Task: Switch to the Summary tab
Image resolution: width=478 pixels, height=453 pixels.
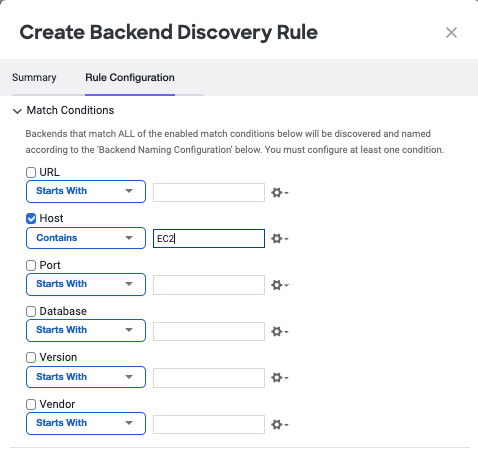Action: tap(34, 78)
